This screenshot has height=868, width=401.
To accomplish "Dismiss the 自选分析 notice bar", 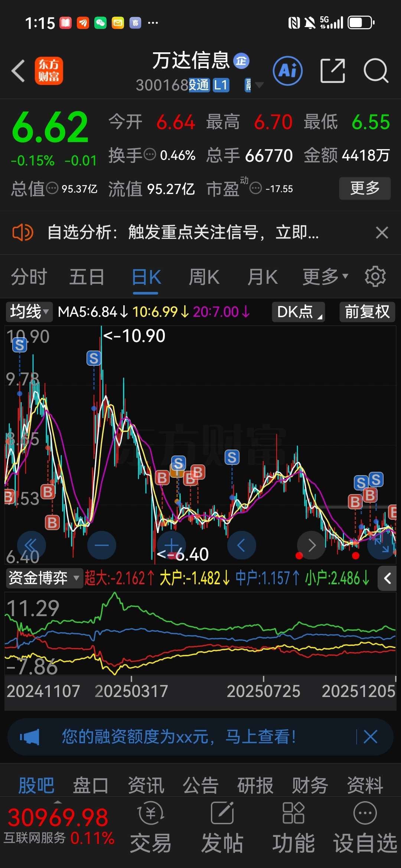I will tap(382, 233).
